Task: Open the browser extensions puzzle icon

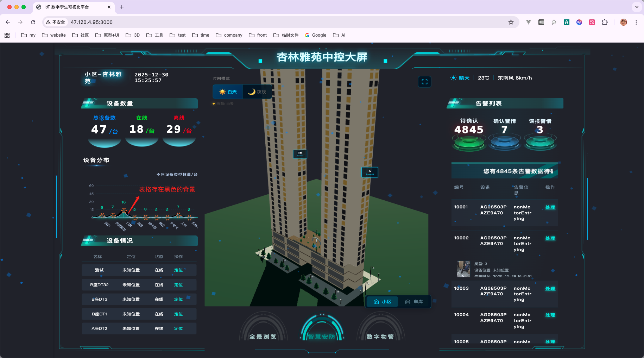Action: [605, 22]
